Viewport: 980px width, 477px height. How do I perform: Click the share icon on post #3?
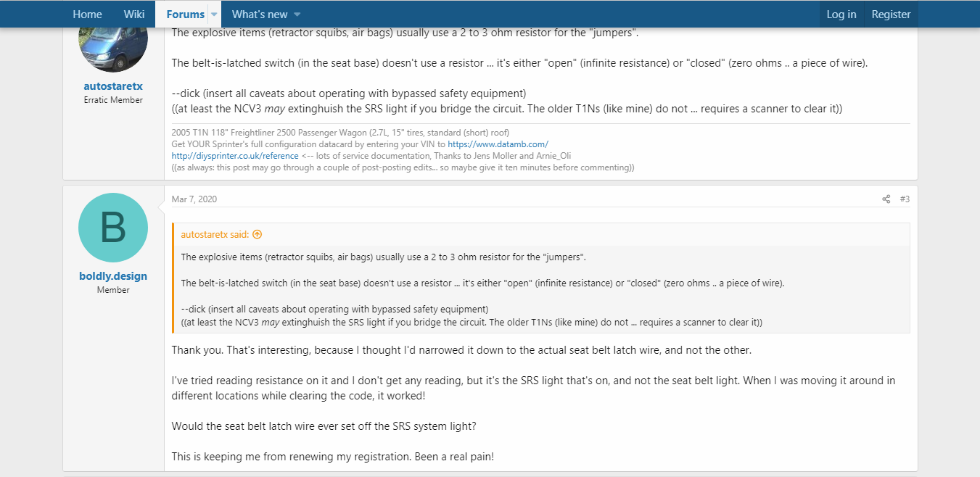886,199
